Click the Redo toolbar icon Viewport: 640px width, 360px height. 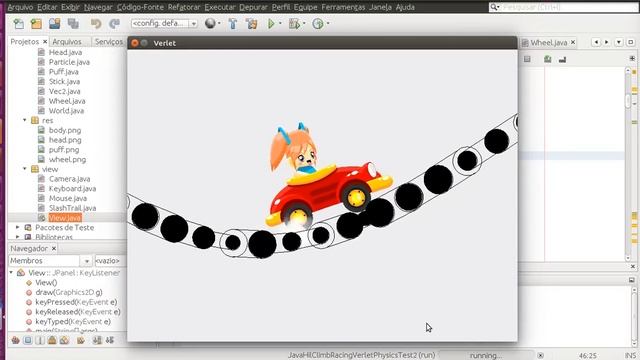click(x=114, y=24)
